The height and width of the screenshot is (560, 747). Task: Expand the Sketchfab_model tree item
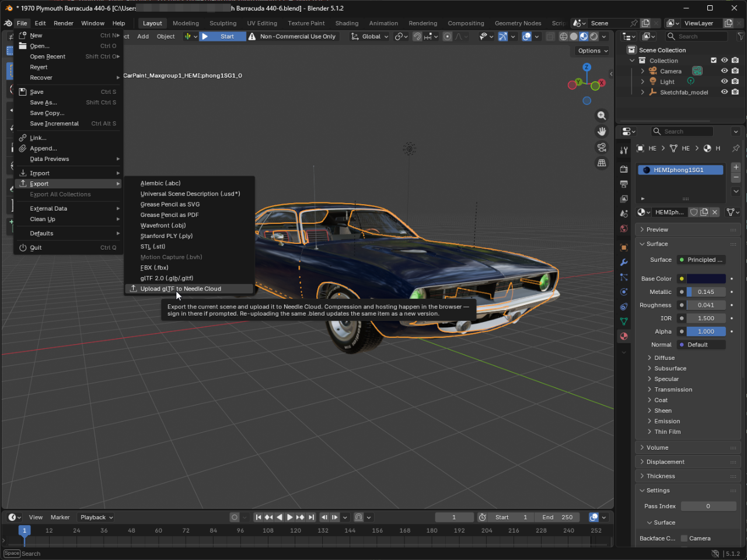pyautogui.click(x=643, y=92)
